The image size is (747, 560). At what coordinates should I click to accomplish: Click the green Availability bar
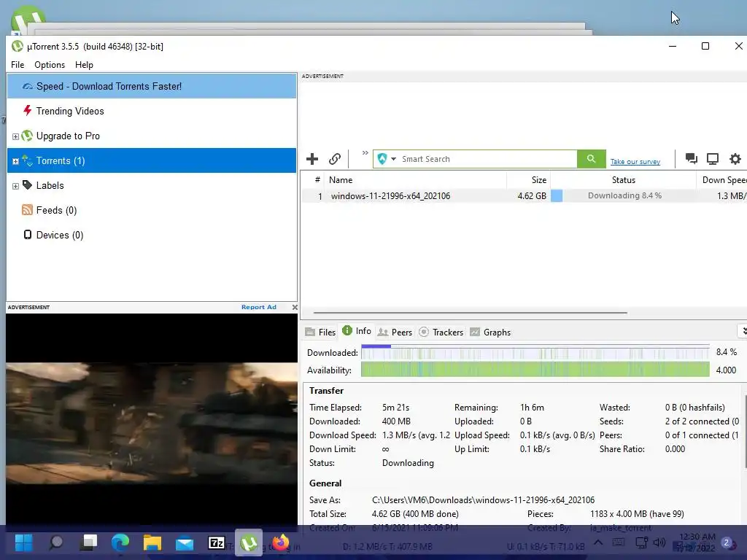click(x=535, y=370)
